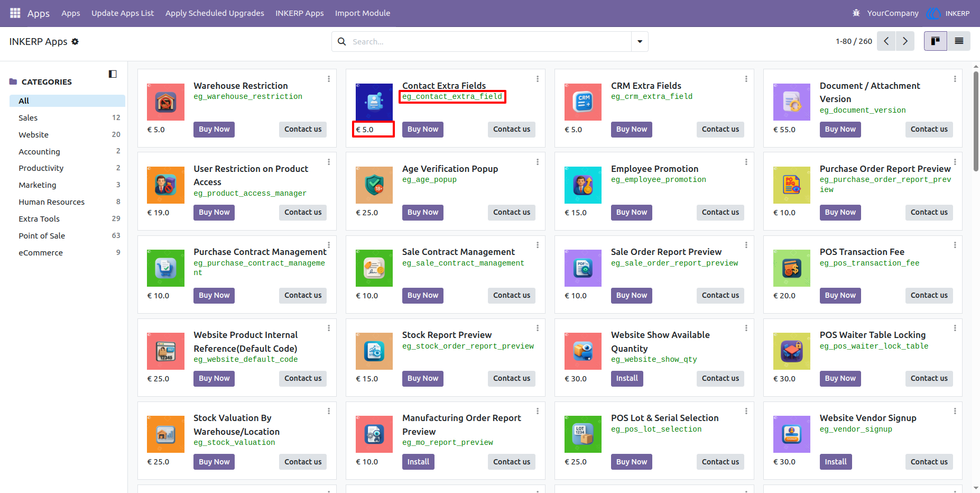Select the Extra Tools category
Image resolution: width=980 pixels, height=493 pixels.
pos(67,219)
